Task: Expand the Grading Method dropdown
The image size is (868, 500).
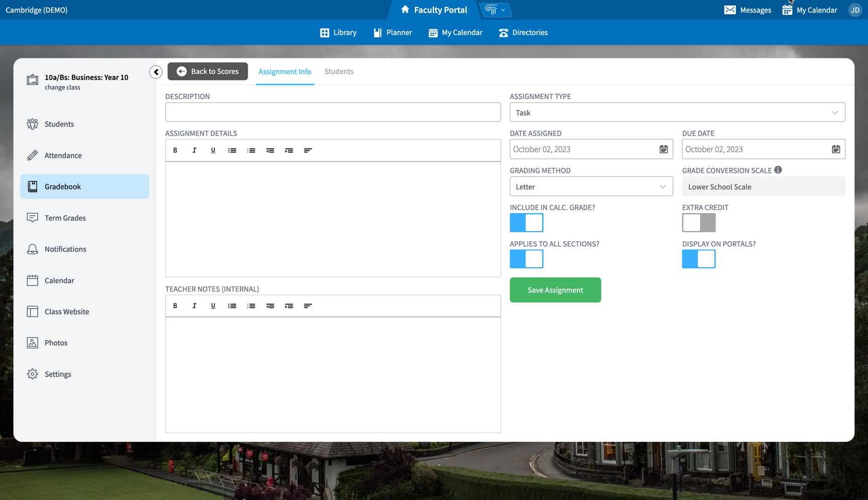Action: (591, 186)
